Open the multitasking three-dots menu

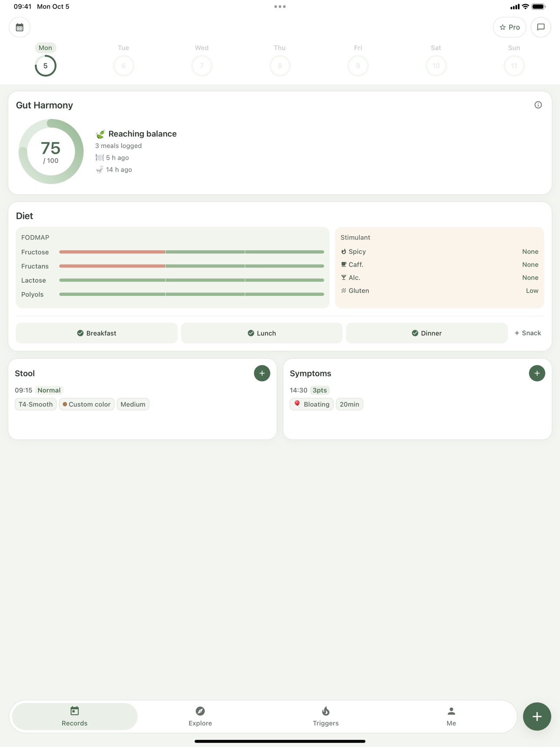point(280,7)
